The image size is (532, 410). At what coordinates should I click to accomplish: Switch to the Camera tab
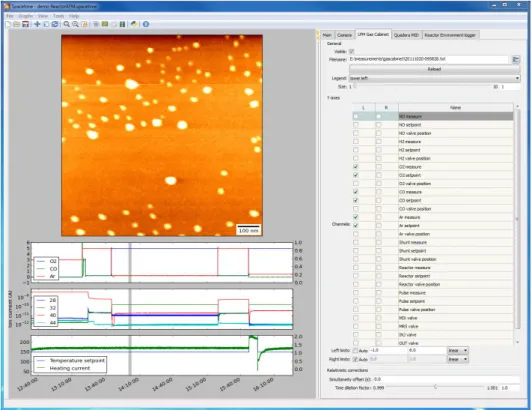(x=344, y=35)
